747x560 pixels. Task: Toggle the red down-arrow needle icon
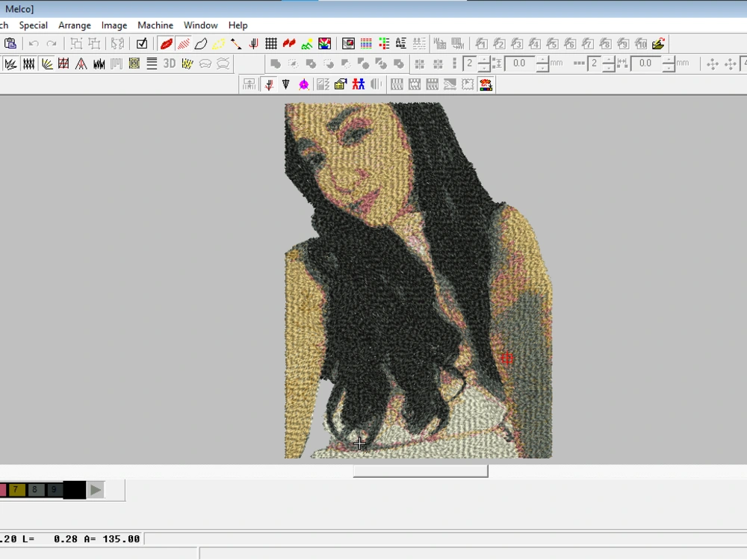coord(269,84)
